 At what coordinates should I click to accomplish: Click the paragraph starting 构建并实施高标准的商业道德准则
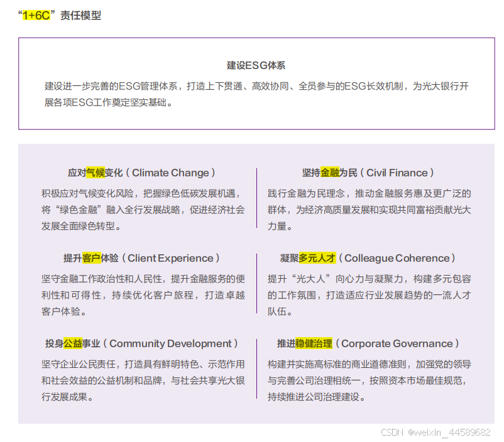pos(370,380)
